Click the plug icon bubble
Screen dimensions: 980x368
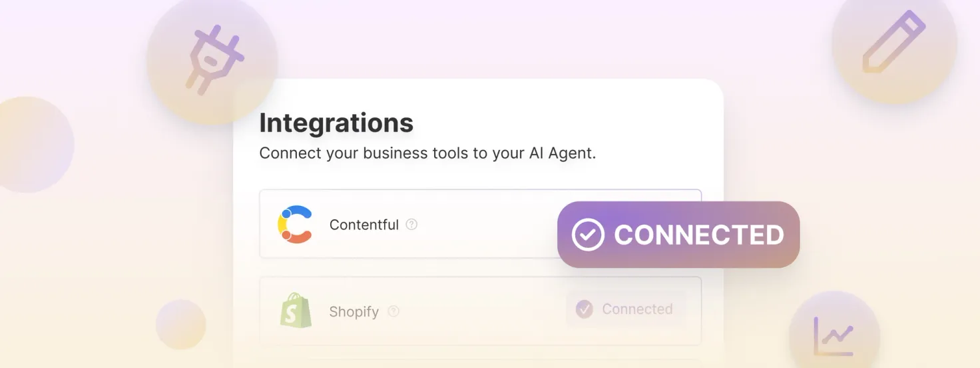coord(212,59)
